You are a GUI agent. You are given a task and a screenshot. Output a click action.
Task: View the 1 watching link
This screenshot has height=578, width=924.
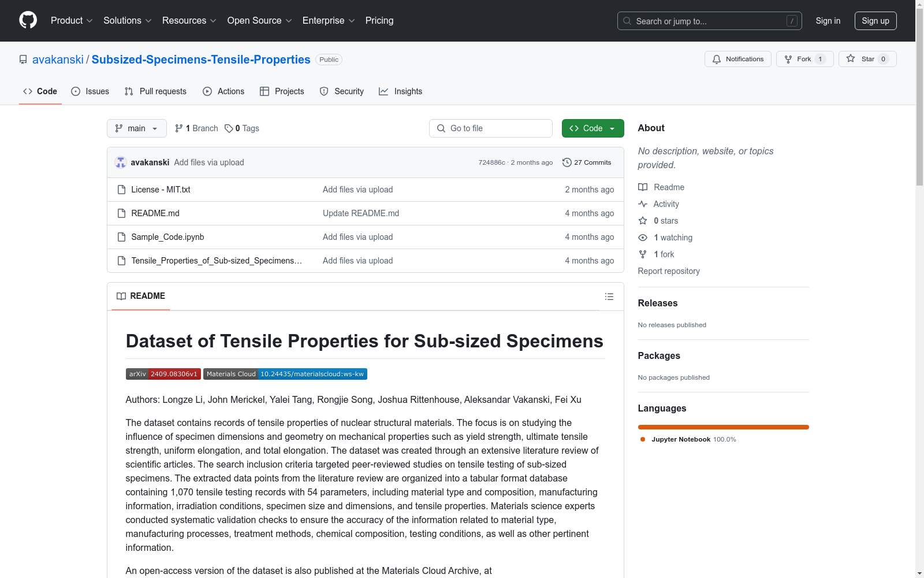coord(665,238)
